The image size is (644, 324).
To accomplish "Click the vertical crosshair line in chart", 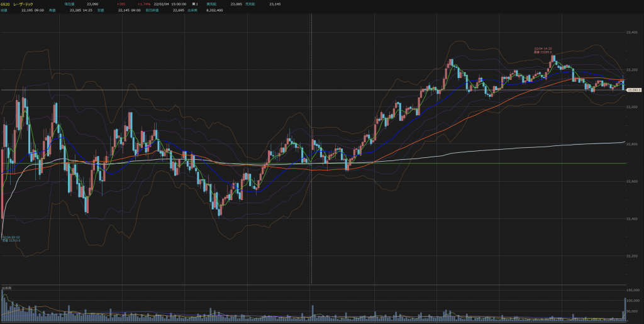I will pyautogui.click(x=311, y=148).
